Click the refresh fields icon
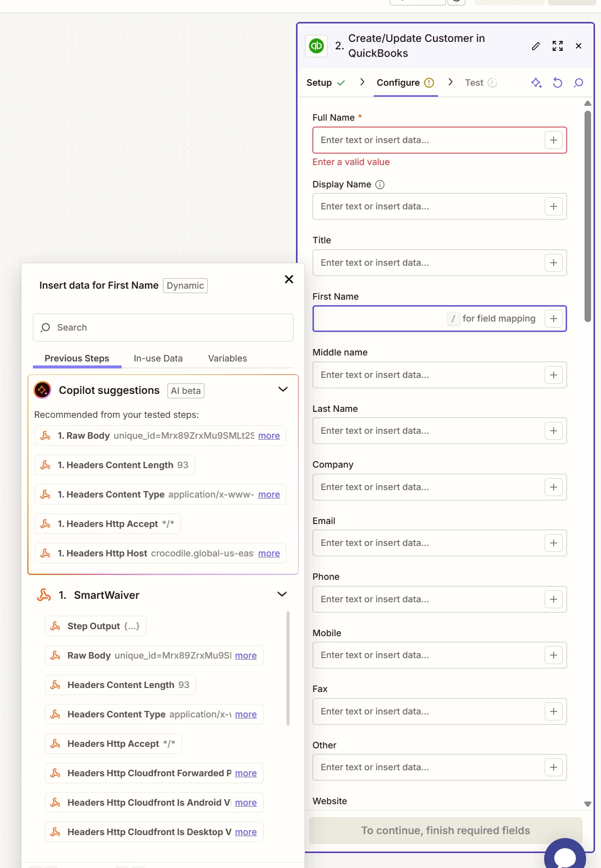Screen dimensions: 601x868 [x=558, y=83]
